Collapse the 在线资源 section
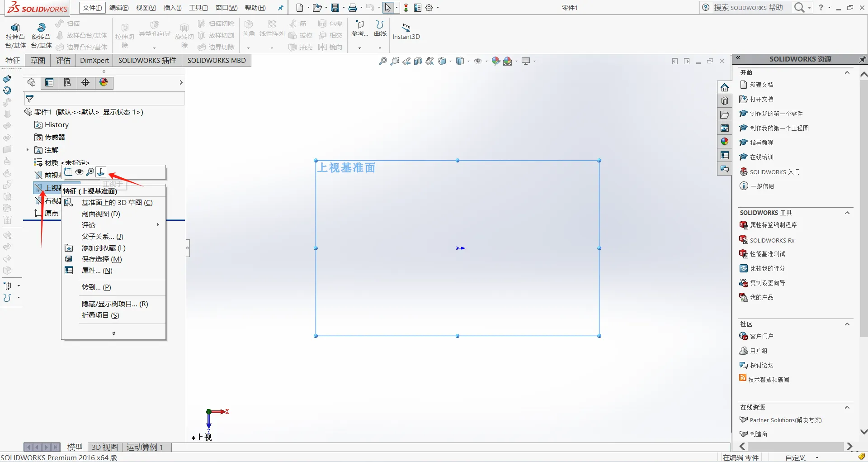 [x=847, y=407]
